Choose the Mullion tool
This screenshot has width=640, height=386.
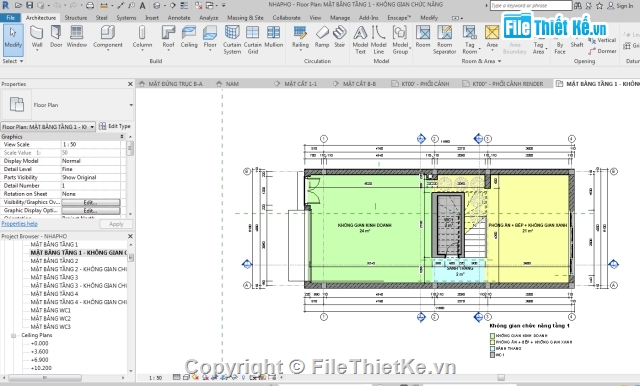point(273,37)
